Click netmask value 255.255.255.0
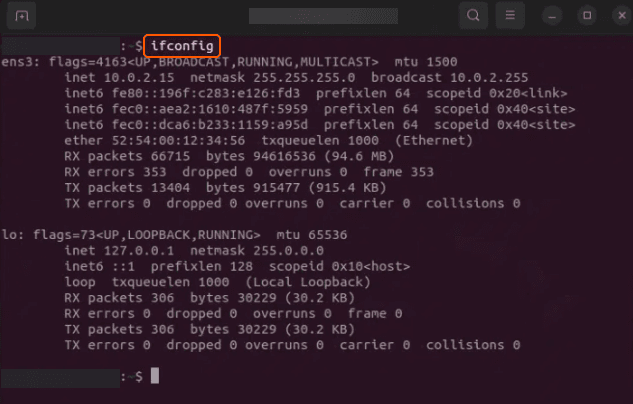 point(304,77)
